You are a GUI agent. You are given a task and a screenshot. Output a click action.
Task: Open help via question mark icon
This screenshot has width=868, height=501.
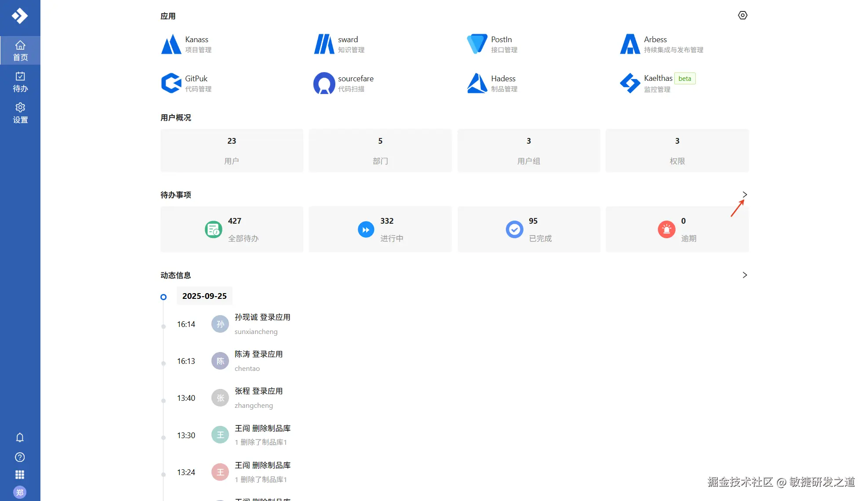point(20,457)
